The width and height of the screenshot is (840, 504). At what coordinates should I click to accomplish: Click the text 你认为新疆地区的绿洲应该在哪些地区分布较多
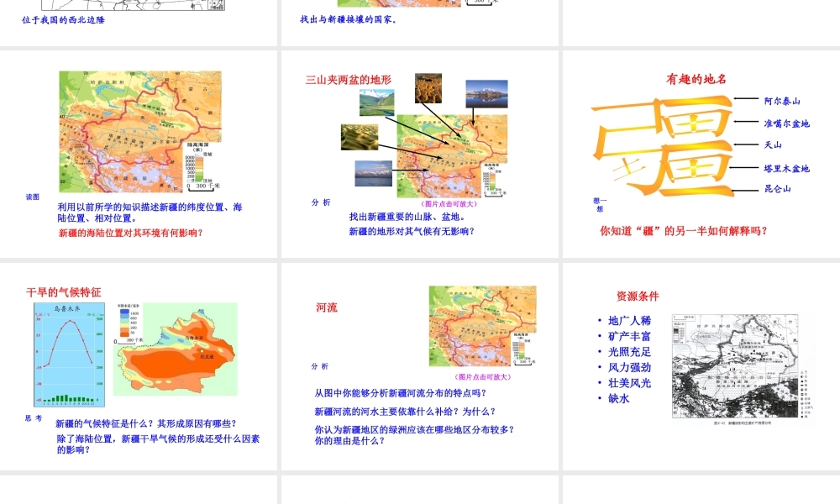pos(414,429)
